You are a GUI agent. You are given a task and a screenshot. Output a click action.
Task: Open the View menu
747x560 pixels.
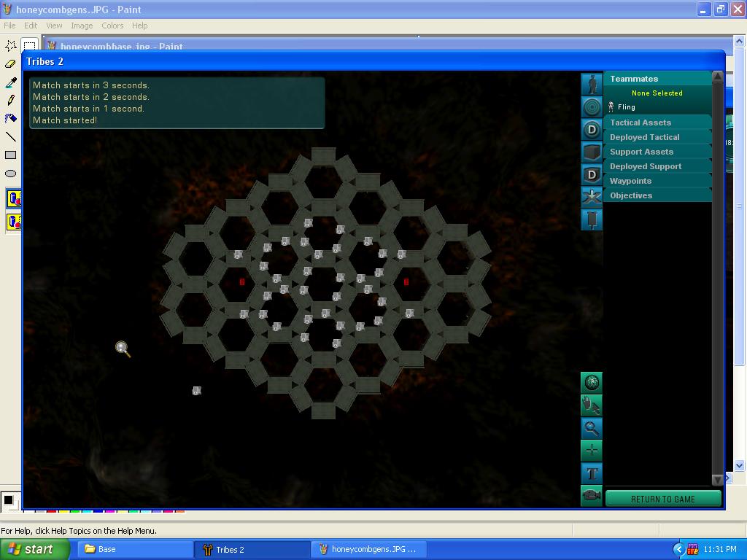pyautogui.click(x=54, y=26)
